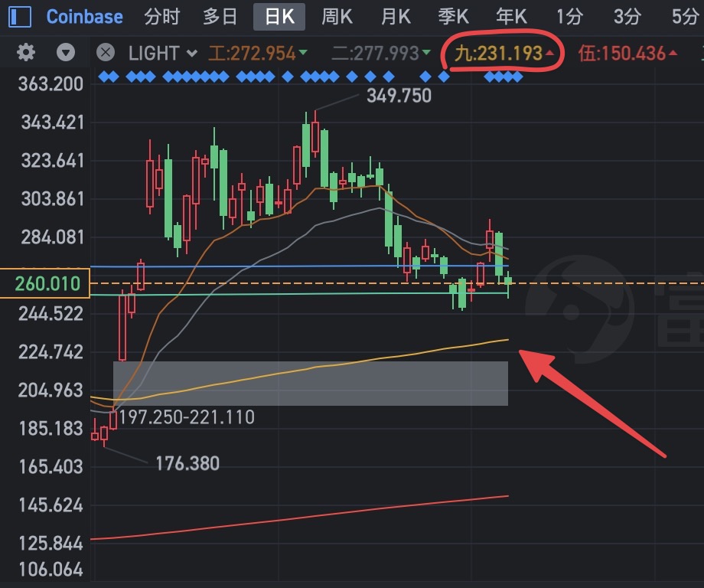Screen dimensions: 704x588
Task: Switch to the 1分 interval
Action: pos(569,17)
